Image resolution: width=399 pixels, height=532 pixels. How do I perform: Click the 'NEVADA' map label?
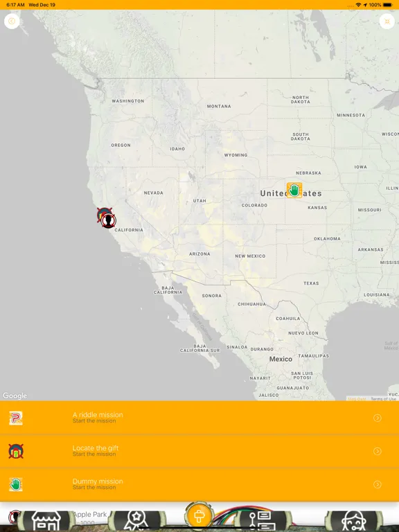(153, 193)
